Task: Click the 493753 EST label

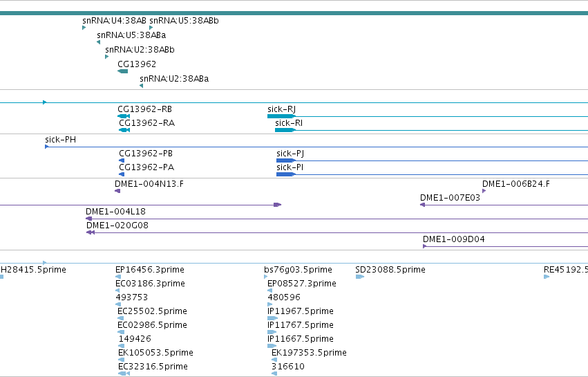Action: (x=131, y=297)
